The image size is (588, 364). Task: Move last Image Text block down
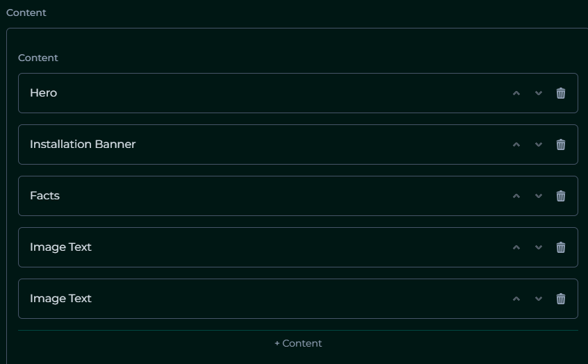coord(539,299)
